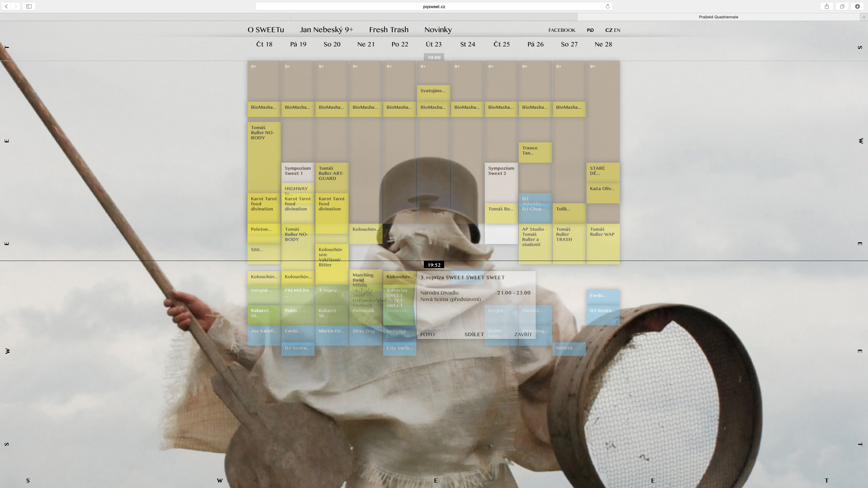Open the Joe Karafi... event
Viewport: 868px width, 488px height.
tap(264, 335)
